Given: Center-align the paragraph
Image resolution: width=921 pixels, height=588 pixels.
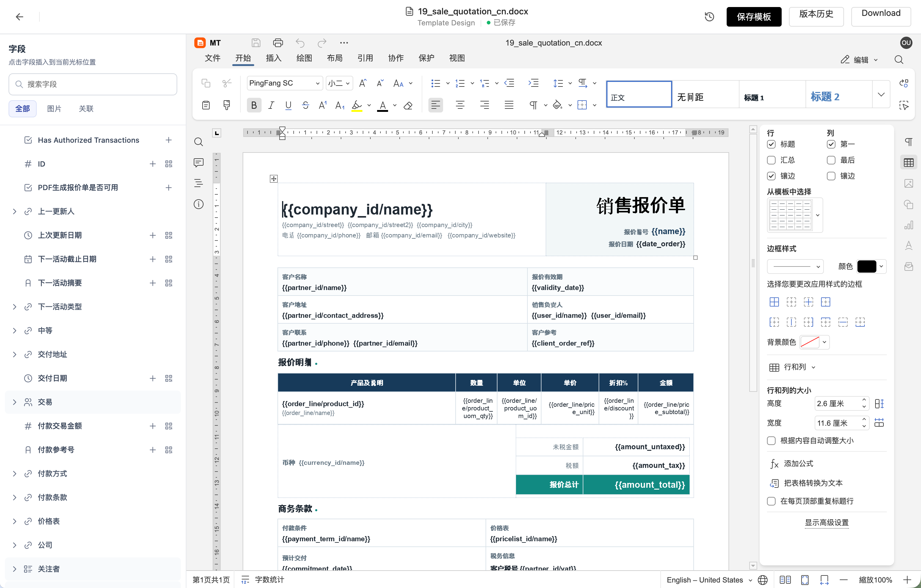Looking at the screenshot, I should click(460, 105).
